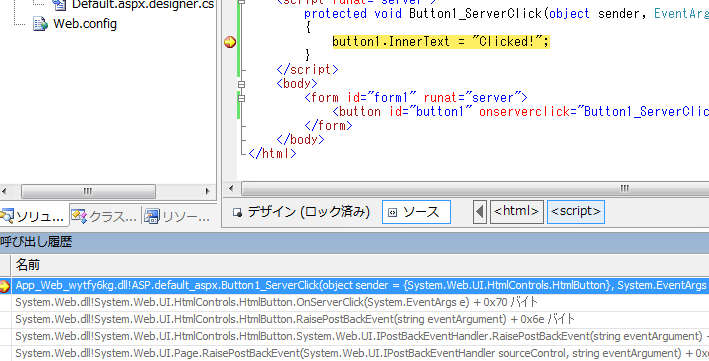
Task: Click the protected void Button1_ServerClick declaration
Action: [506, 14]
